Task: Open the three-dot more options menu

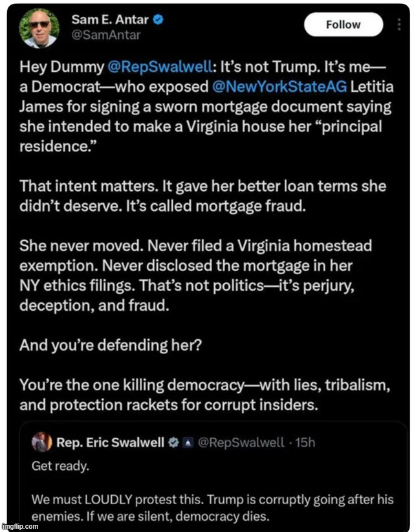Action: click(x=398, y=26)
